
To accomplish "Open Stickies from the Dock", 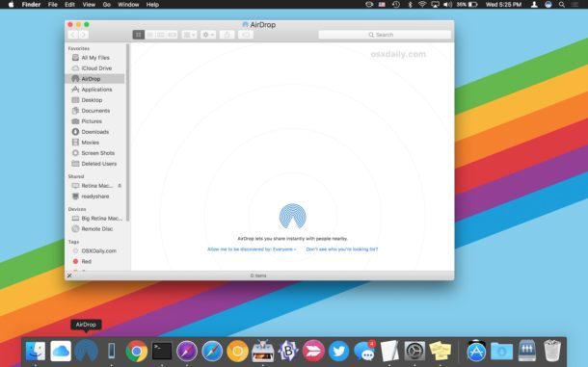I will click(x=440, y=352).
